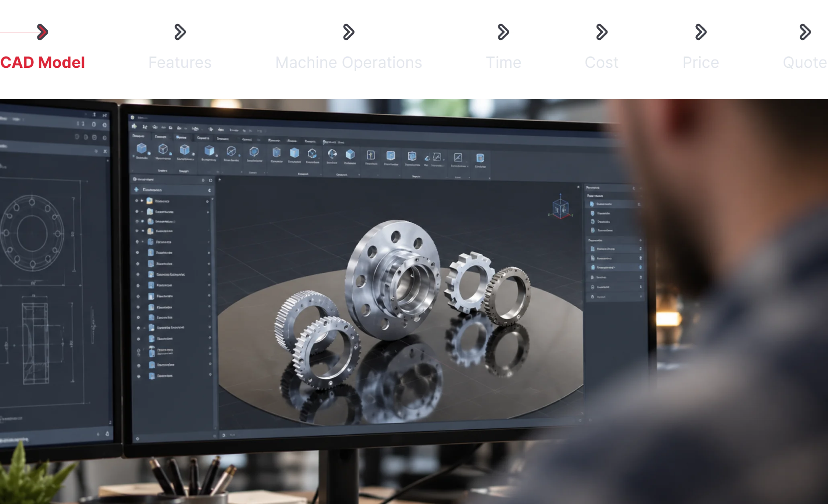Click the chevron above Machine Operations

tap(348, 32)
